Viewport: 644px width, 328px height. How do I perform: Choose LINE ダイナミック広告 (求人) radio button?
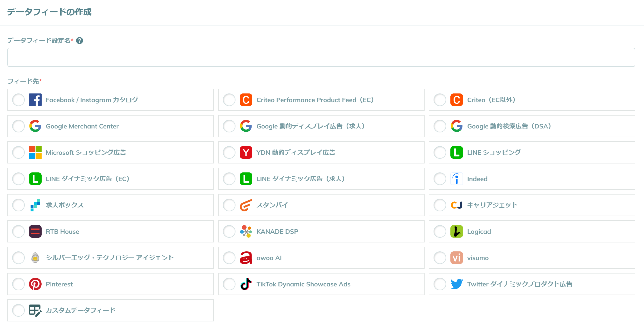click(x=229, y=179)
